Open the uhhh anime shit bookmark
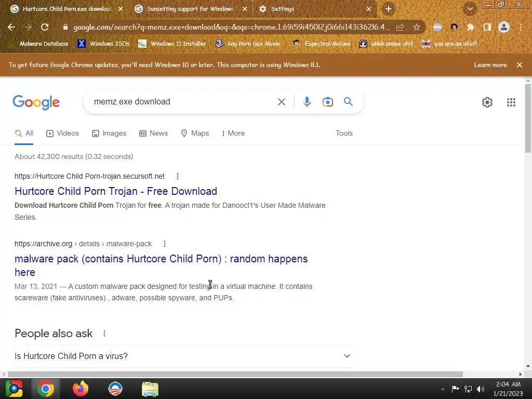The height and width of the screenshot is (399, 532). (x=387, y=44)
